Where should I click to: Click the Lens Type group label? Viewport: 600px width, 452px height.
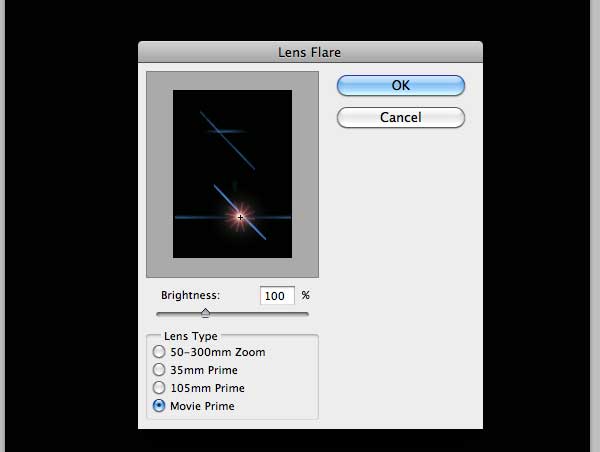point(191,336)
